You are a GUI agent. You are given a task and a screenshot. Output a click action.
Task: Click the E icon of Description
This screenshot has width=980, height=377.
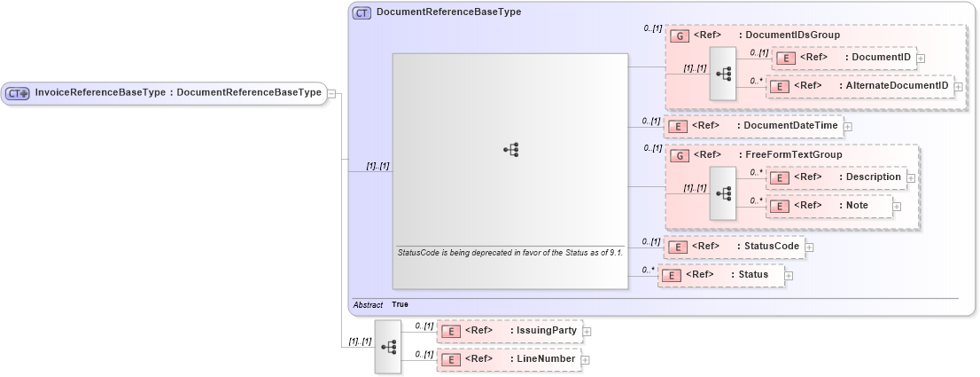pos(780,177)
